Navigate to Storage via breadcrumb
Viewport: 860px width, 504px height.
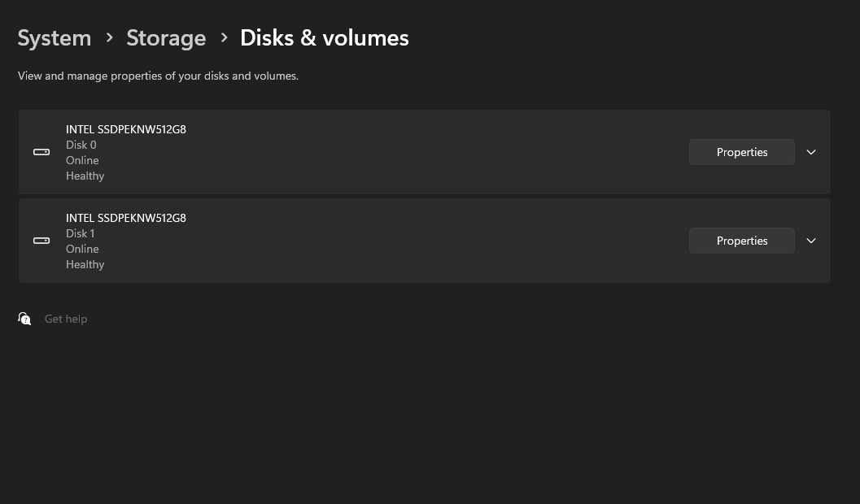(x=166, y=37)
